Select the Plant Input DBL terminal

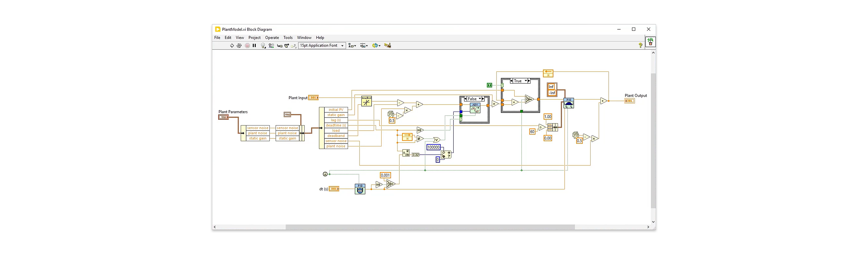pyautogui.click(x=313, y=98)
